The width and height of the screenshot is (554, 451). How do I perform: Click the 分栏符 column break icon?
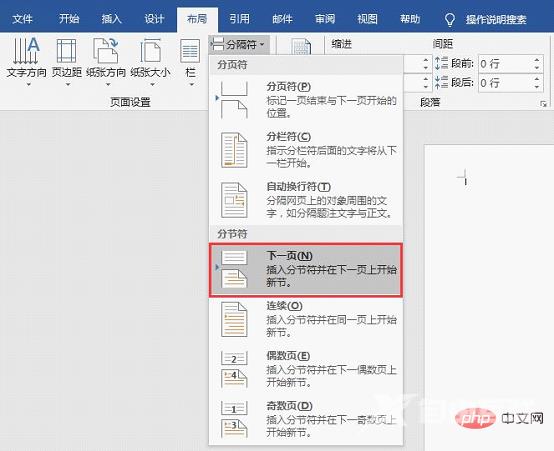[x=234, y=150]
